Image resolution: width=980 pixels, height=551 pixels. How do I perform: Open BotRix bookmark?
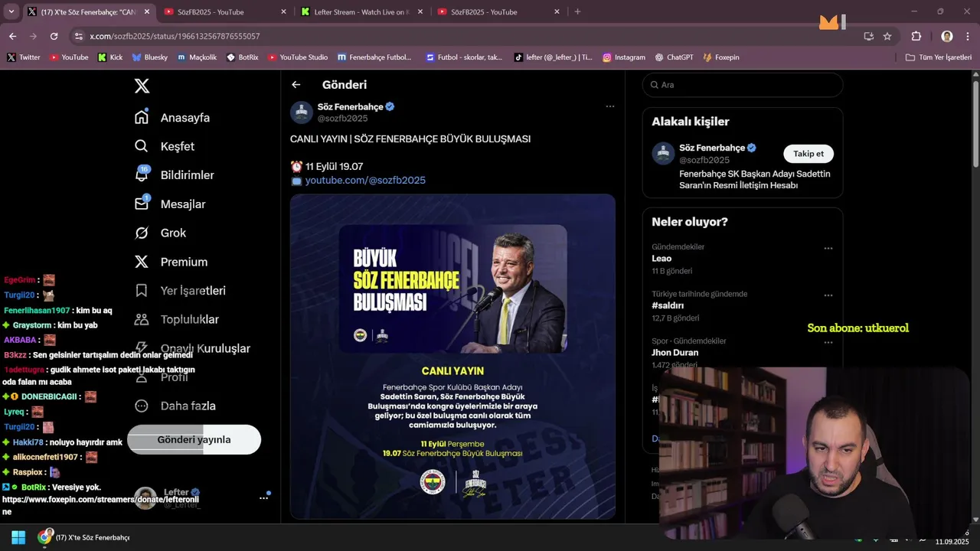(x=243, y=57)
